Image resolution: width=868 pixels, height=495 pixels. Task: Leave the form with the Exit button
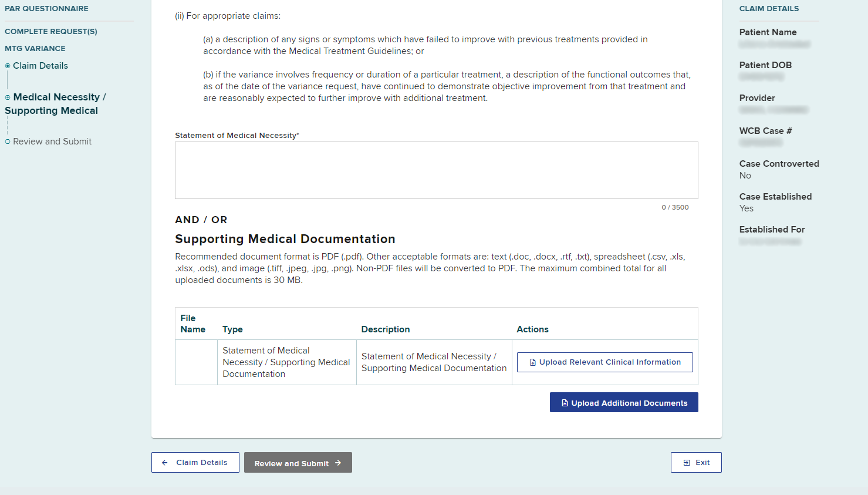tap(696, 463)
